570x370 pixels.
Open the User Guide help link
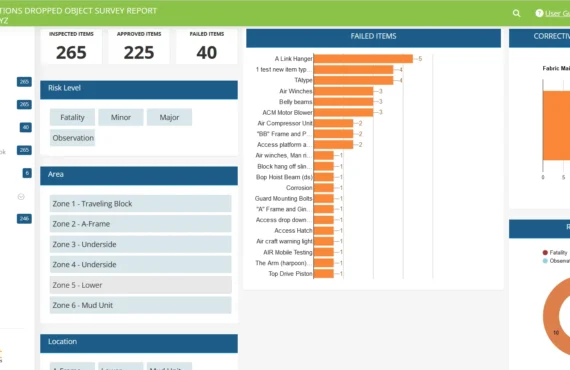553,13
